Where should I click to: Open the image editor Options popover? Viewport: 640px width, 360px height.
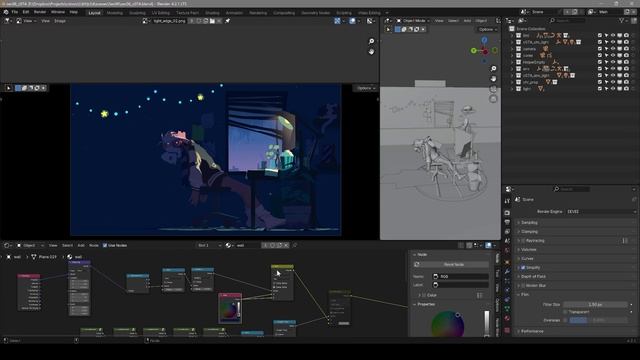coord(365,88)
